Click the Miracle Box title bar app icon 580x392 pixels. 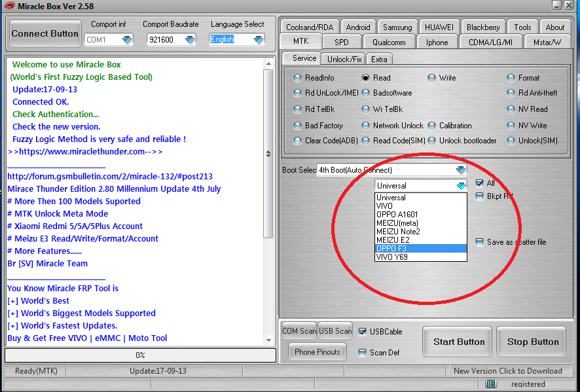point(9,6)
